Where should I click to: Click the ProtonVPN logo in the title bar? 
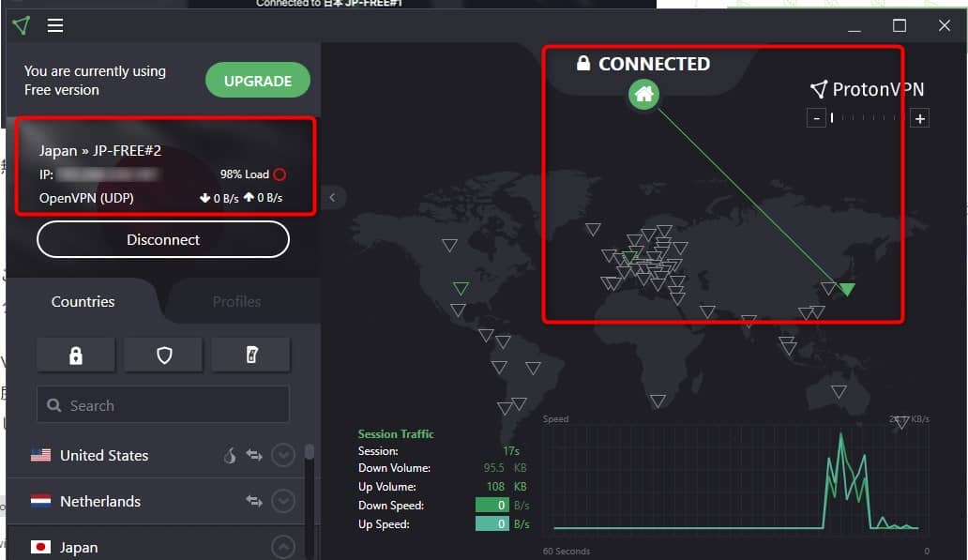tap(21, 25)
